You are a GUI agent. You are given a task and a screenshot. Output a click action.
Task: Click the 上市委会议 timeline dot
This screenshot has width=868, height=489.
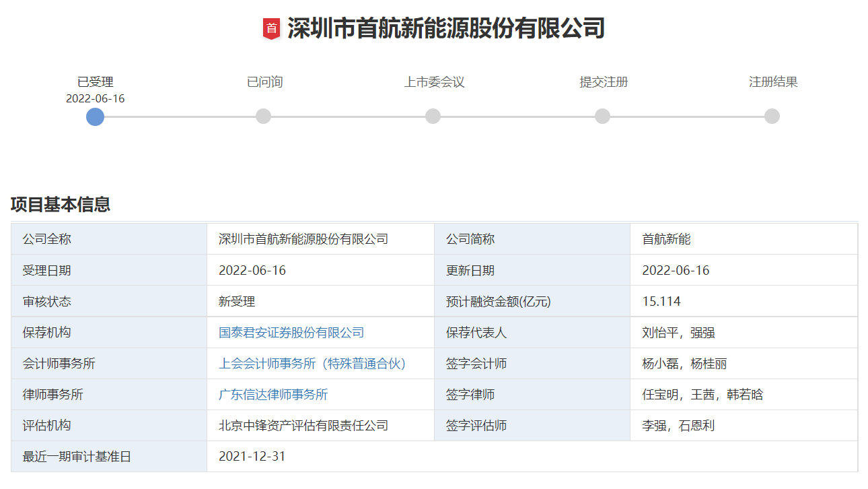(x=433, y=117)
